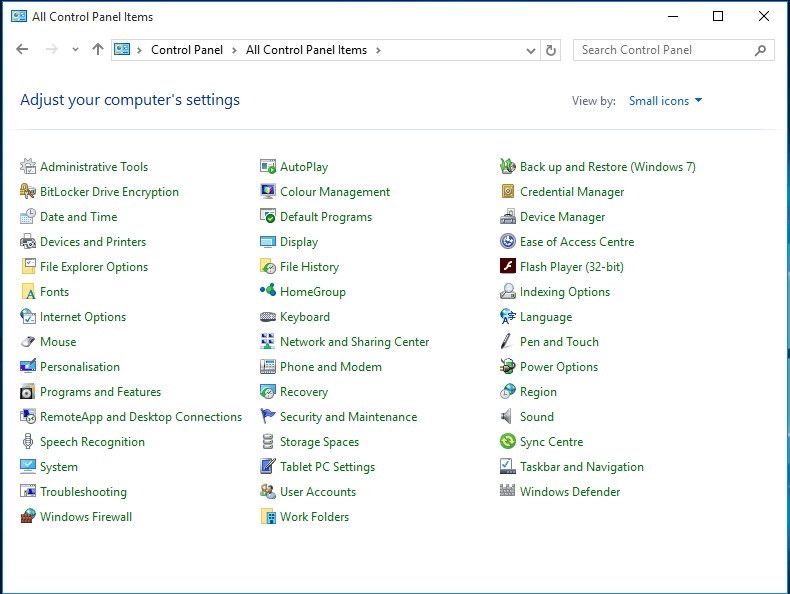
Task: Click the Programs and Features icon
Action: pyautogui.click(x=28, y=391)
